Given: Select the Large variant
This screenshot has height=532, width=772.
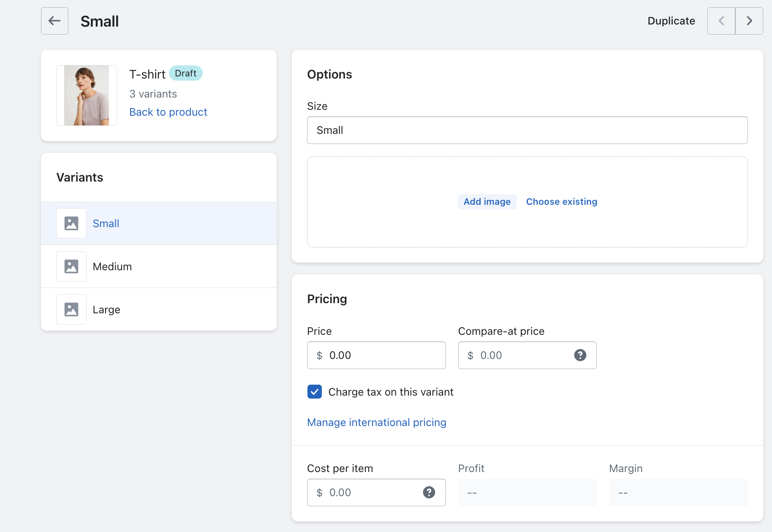Looking at the screenshot, I should click(x=106, y=309).
